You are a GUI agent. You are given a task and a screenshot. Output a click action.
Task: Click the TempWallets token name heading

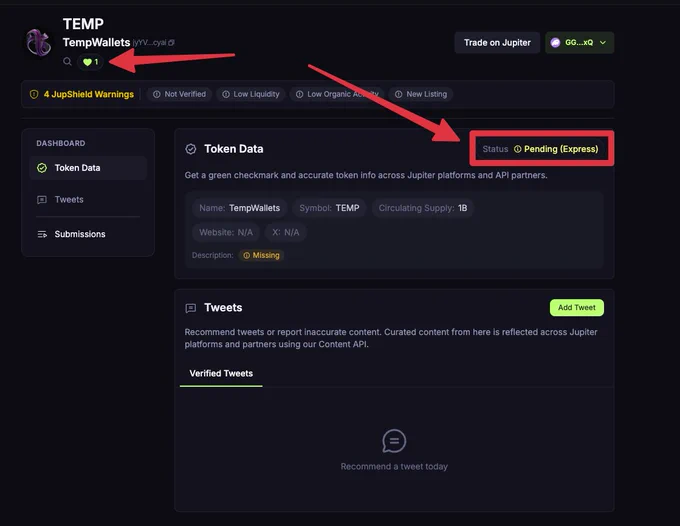(x=96, y=42)
